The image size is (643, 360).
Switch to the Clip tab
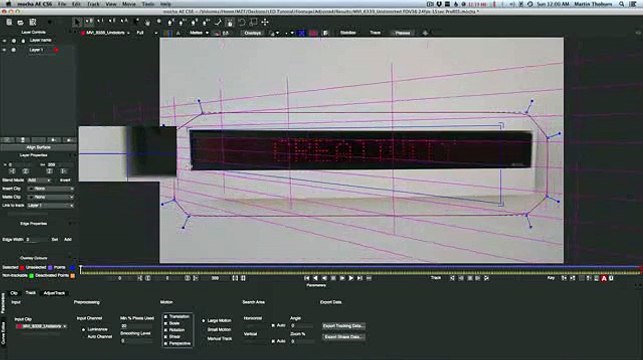pyautogui.click(x=14, y=293)
